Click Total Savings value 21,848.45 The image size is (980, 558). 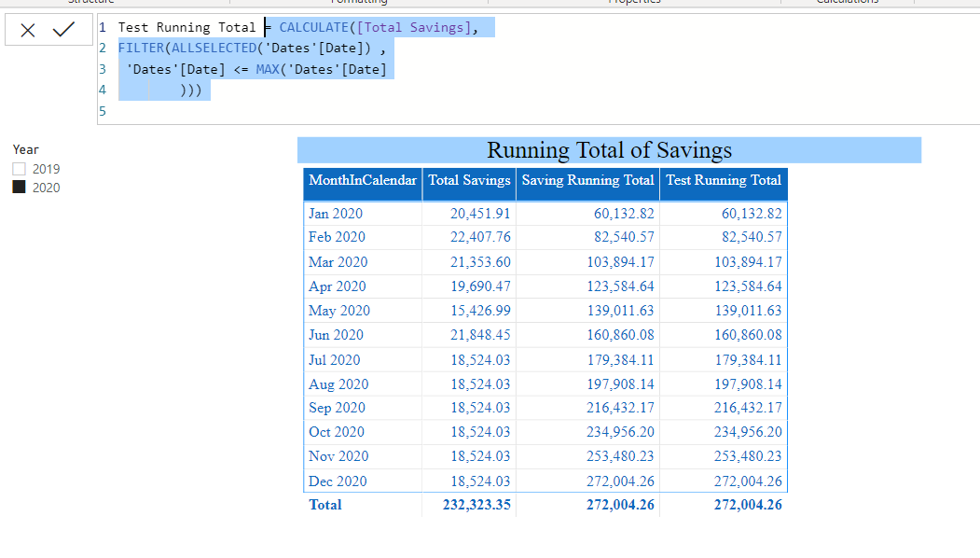[480, 335]
